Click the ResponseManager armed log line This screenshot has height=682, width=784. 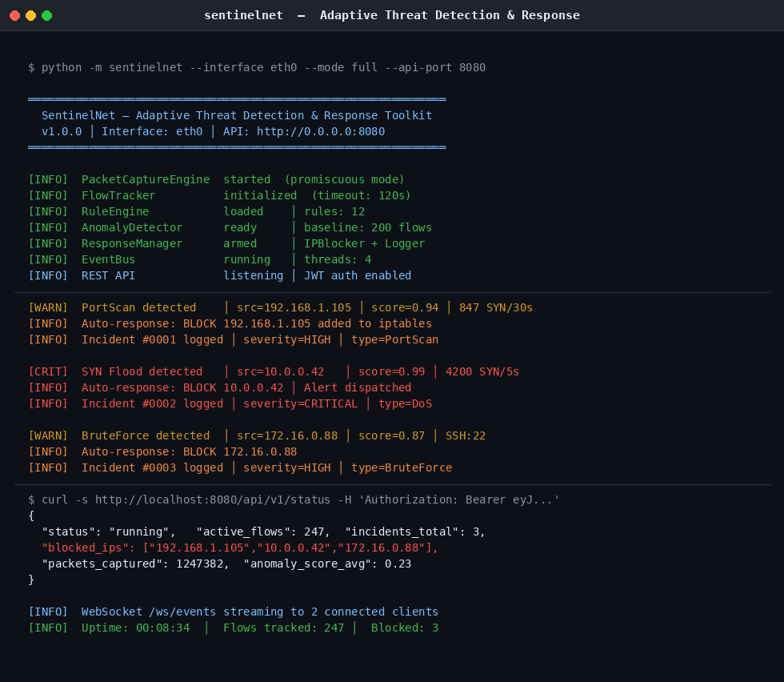(226, 243)
